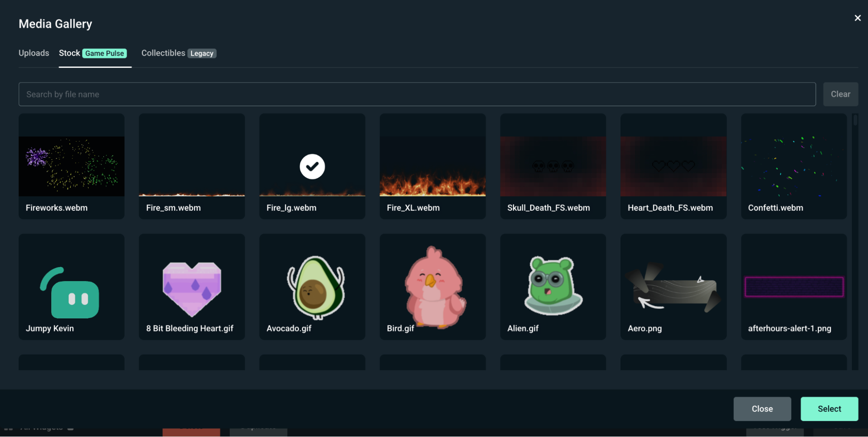The image size is (868, 437).
Task: Deselect the checked Fire_lg.webm item
Action: (312, 166)
